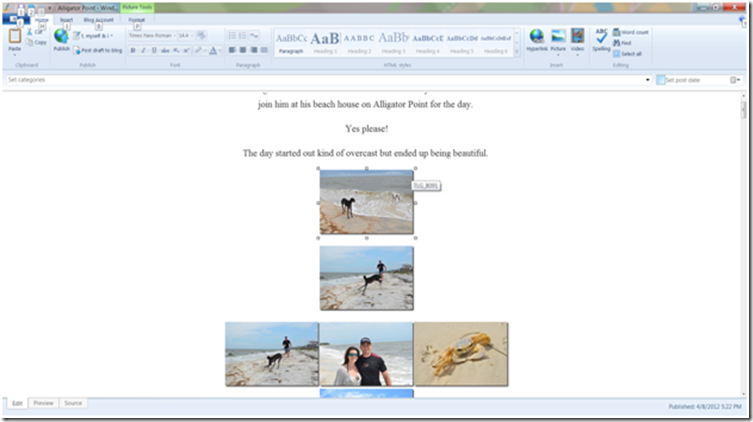The height and width of the screenshot is (422, 753).
Task: Click Select all
Action: (627, 54)
